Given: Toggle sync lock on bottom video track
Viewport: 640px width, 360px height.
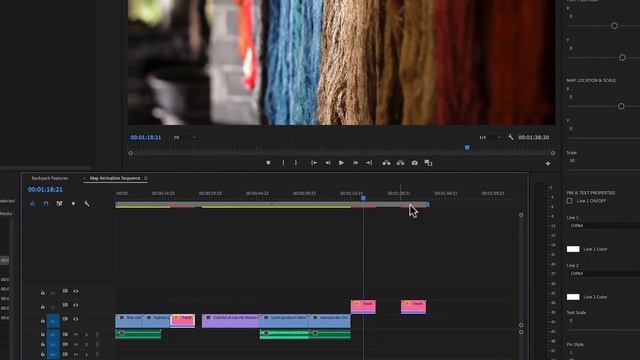Looking at the screenshot, I should pos(65,319).
